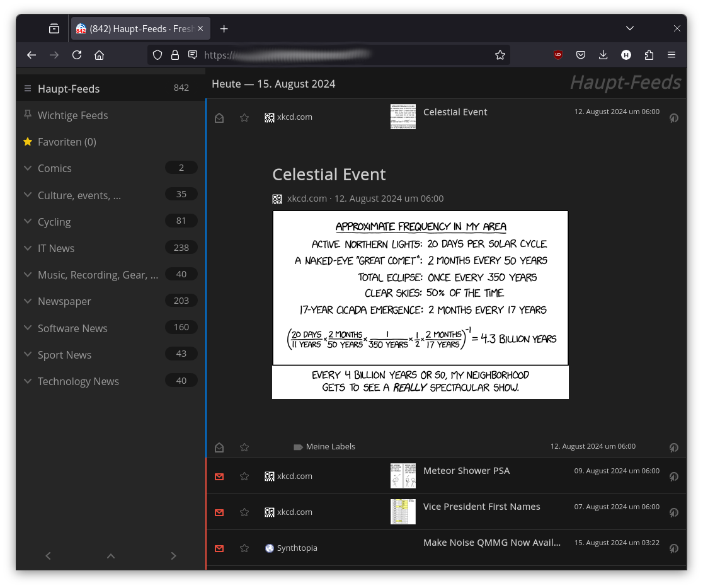The image size is (703, 588).
Task: Open Favoriten (0) in the sidebar
Action: pos(67,142)
